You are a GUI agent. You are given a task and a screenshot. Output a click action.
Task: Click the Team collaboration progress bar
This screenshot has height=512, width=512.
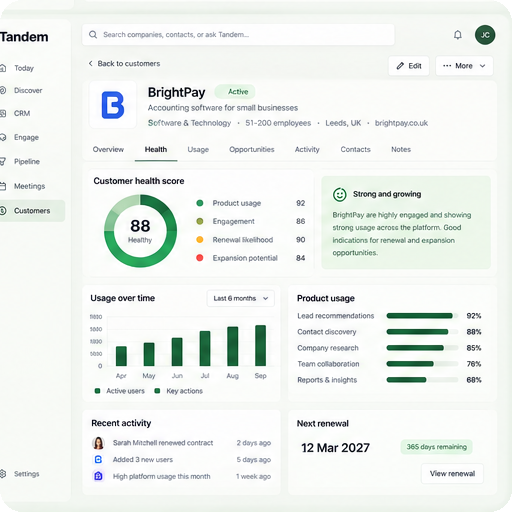422,364
